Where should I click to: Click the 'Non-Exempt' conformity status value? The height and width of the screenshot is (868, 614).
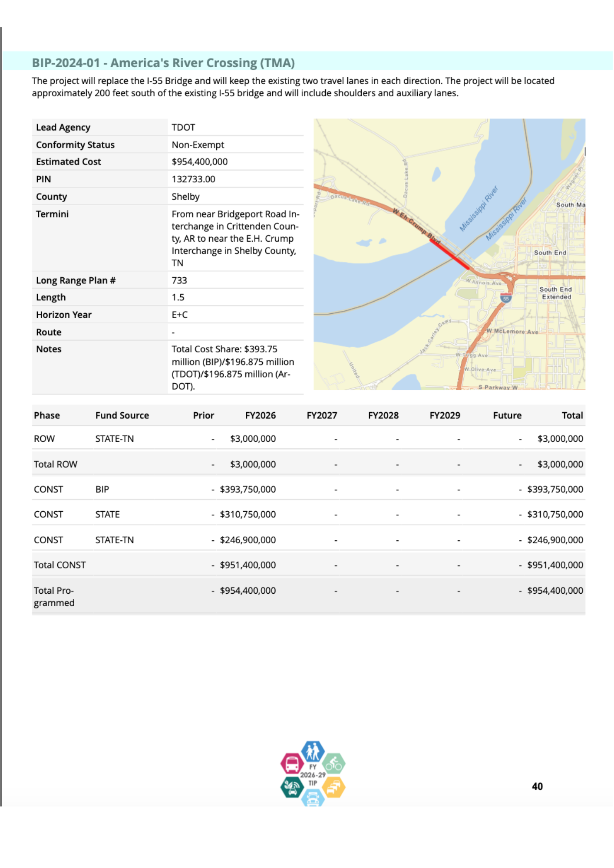(198, 145)
